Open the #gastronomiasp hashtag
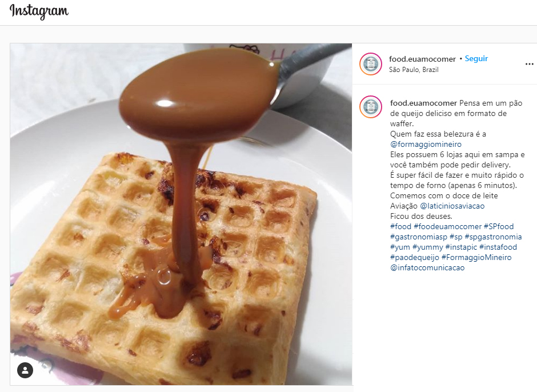The image size is (537, 392). click(419, 237)
